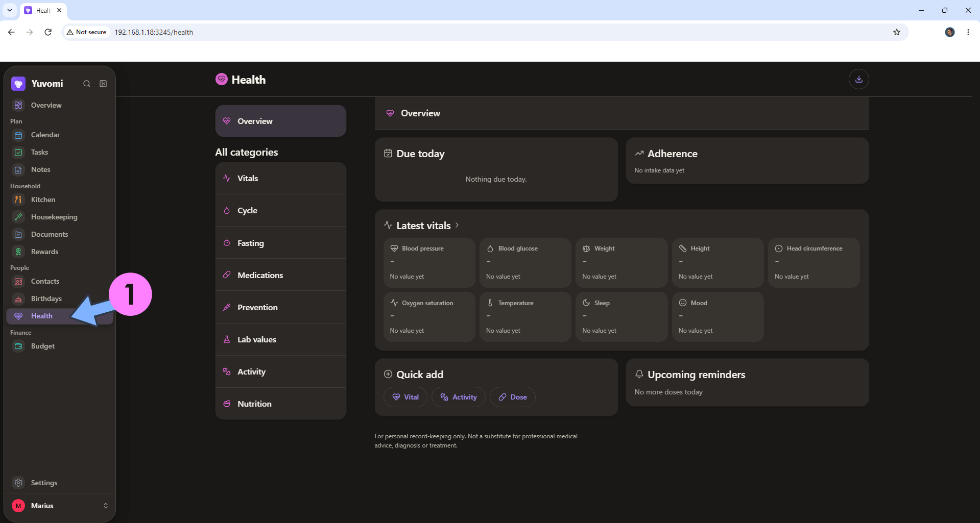Screen dimensions: 980x523
Task: Open Housekeeping in the sidebar
Action: (x=60, y=217)
